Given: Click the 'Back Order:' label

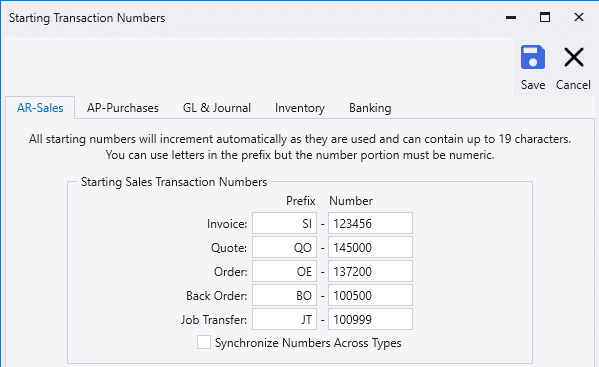Looking at the screenshot, I should [217, 296].
